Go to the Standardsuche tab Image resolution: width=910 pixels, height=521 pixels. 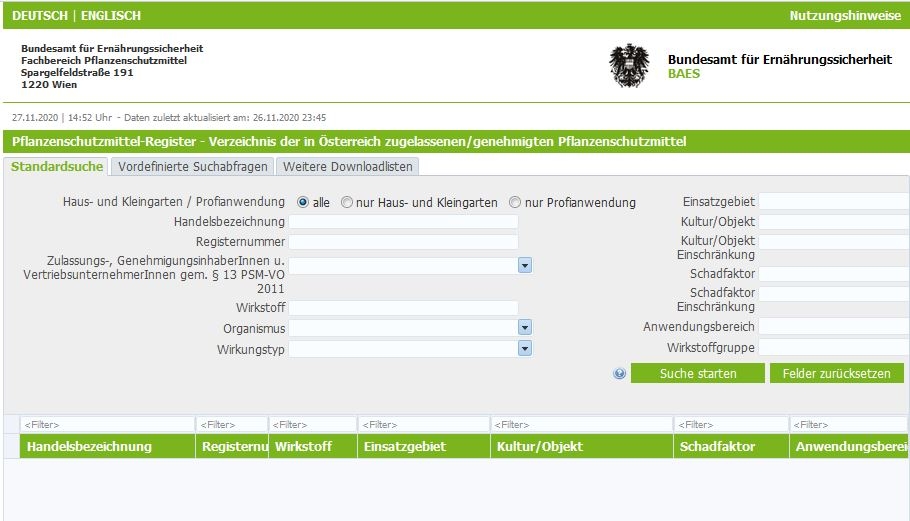[57, 166]
